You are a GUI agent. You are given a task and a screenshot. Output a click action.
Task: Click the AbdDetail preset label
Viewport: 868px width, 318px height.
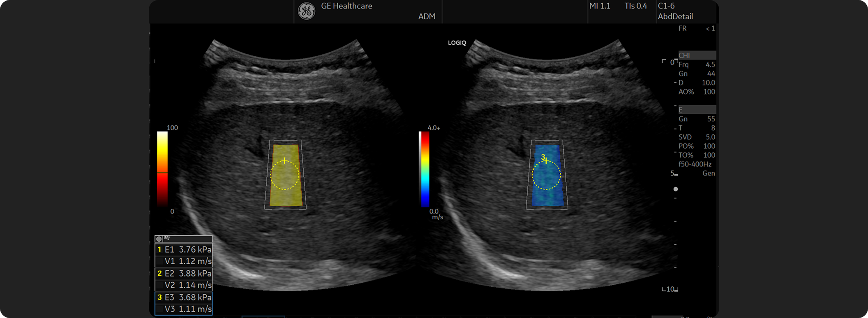(675, 16)
